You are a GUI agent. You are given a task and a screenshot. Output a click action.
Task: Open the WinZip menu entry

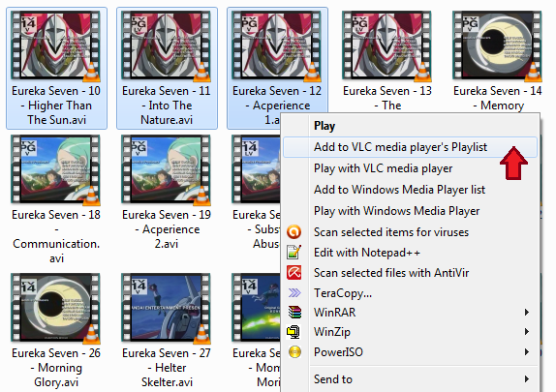click(x=411, y=332)
